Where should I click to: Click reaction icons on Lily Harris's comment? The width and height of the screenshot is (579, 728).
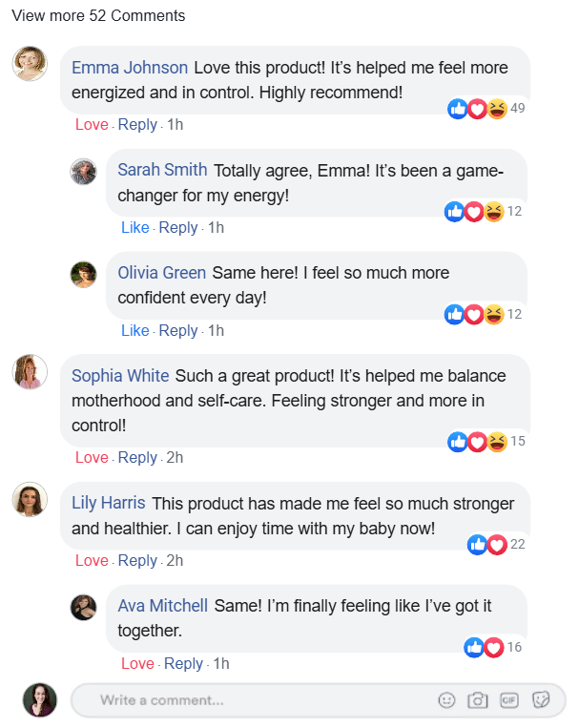pyautogui.click(x=486, y=545)
